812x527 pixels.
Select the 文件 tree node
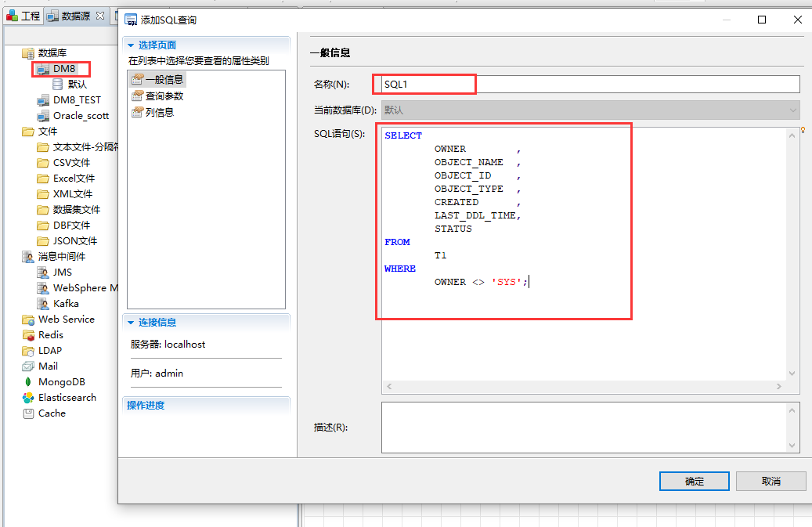click(47, 131)
